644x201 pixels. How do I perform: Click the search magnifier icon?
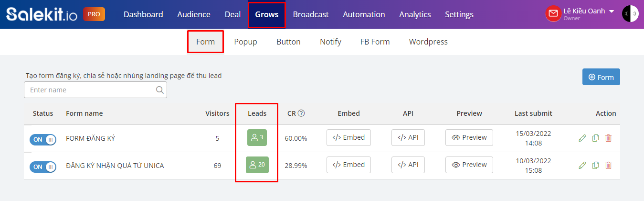click(x=160, y=90)
